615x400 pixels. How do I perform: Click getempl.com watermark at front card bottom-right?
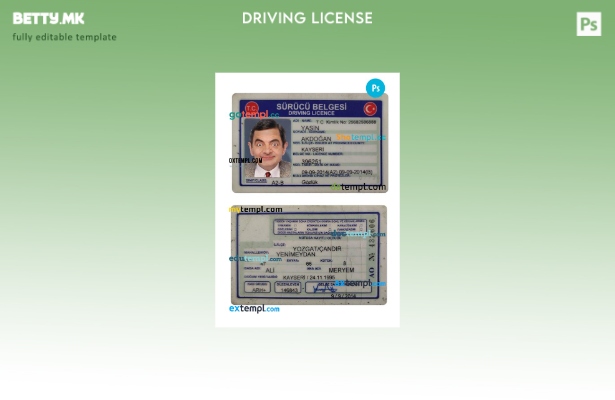(358, 186)
